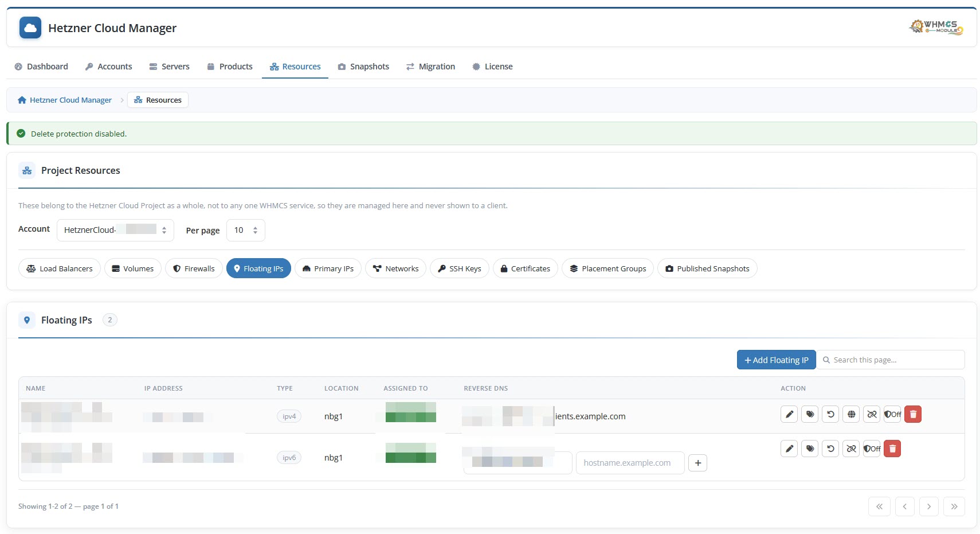Screen dimensions: 980x534
Task: View the Firewalls resources
Action: pos(194,268)
